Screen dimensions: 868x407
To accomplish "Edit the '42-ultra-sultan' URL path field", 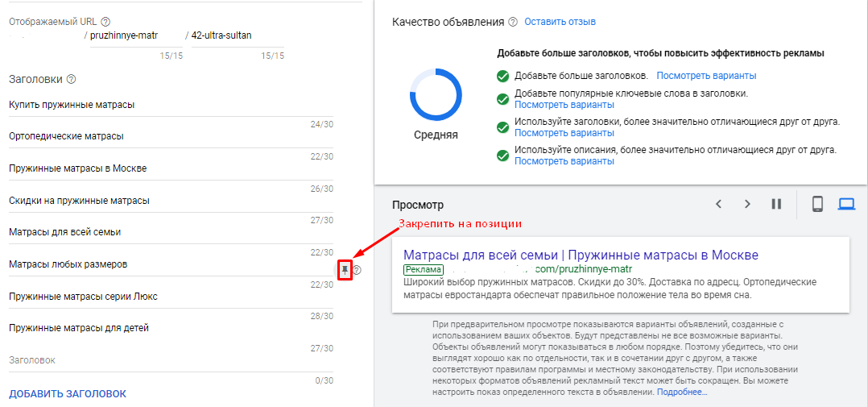I will click(238, 36).
